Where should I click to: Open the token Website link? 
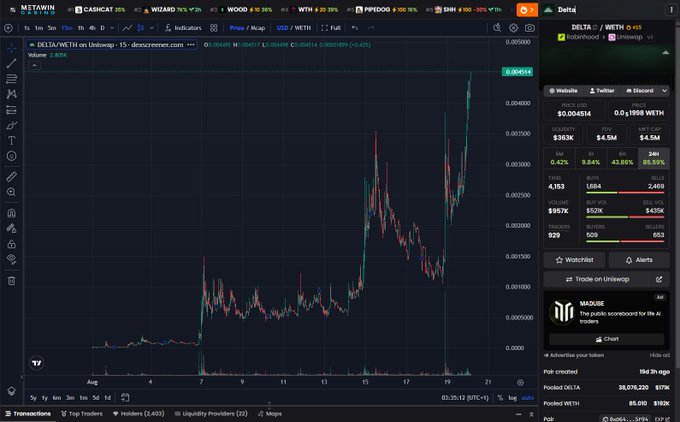pyautogui.click(x=563, y=91)
